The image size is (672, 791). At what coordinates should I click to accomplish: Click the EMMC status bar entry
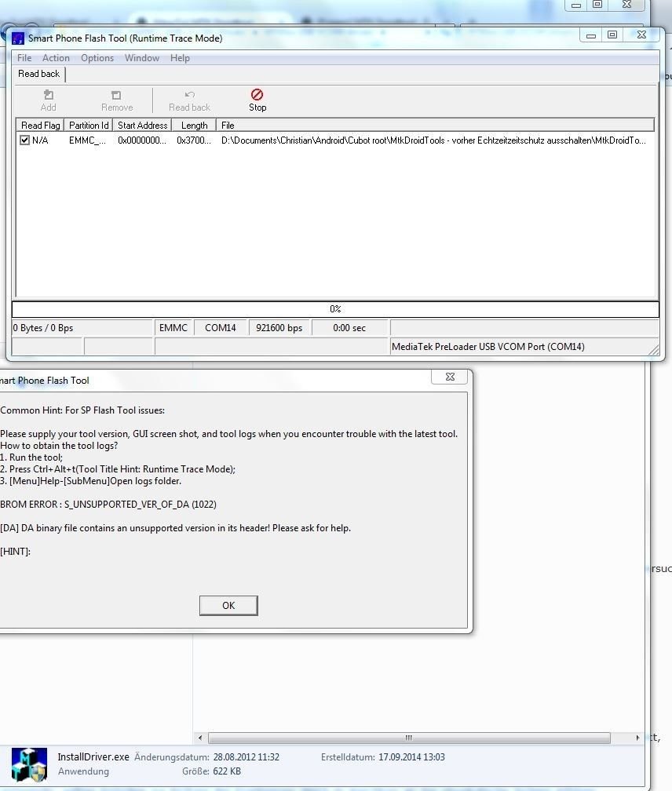173,328
